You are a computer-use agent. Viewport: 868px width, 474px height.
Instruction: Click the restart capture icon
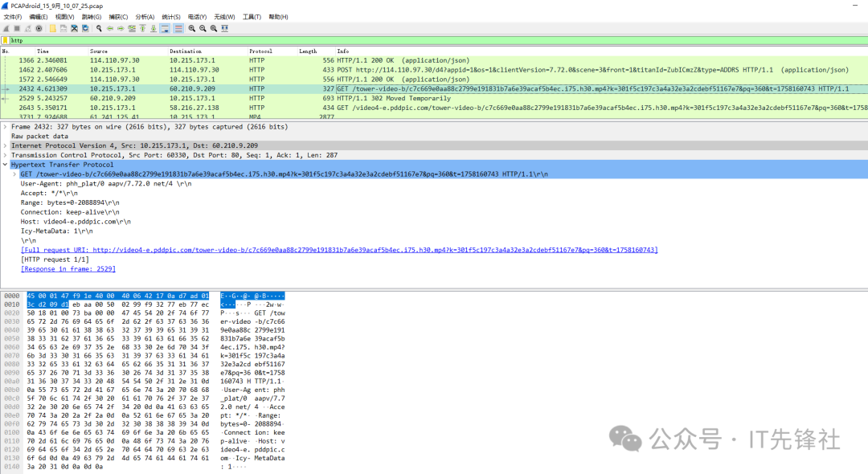27,28
